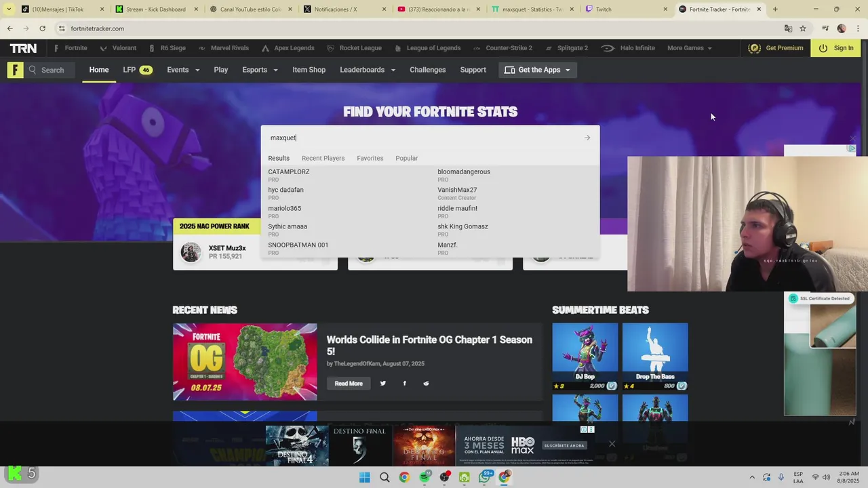Image resolution: width=868 pixels, height=488 pixels.
Task: Share OG news via Reddit icon
Action: pos(426,384)
